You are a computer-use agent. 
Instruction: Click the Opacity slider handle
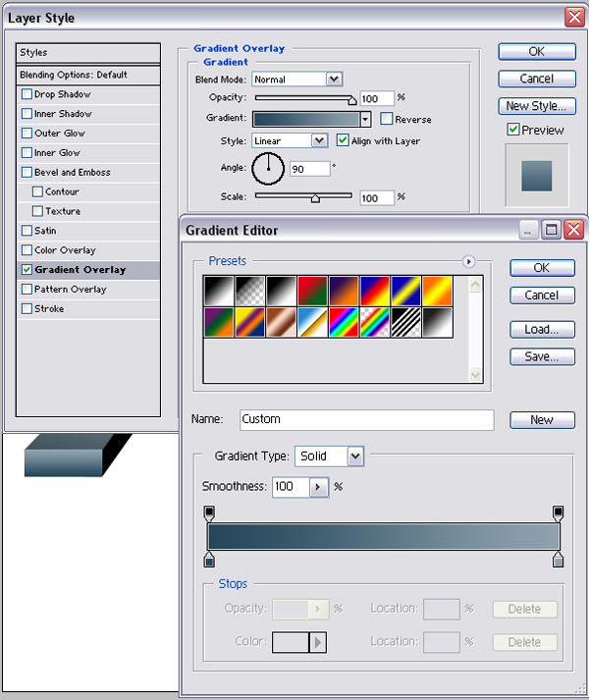(351, 100)
